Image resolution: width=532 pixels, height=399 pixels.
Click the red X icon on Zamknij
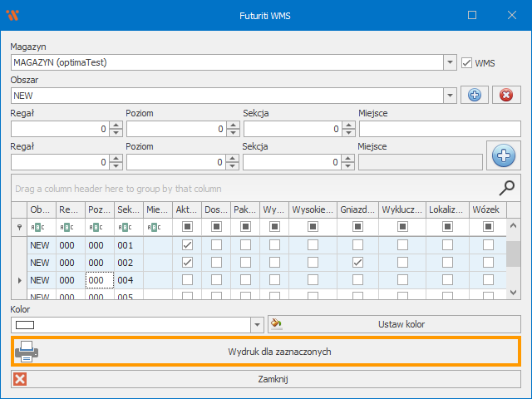pos(21,380)
